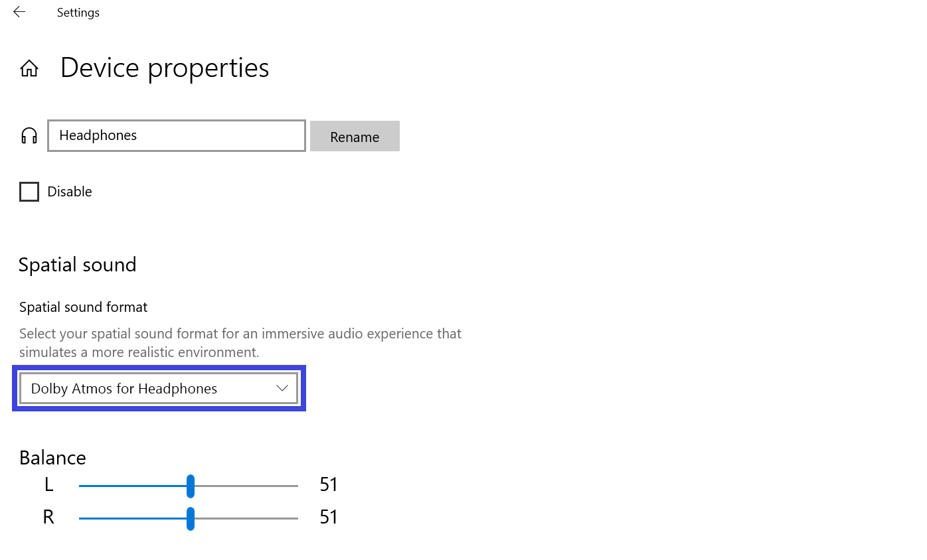Click the right channel balance slider handle
Image resolution: width=927 pixels, height=560 pixels.
click(x=191, y=520)
